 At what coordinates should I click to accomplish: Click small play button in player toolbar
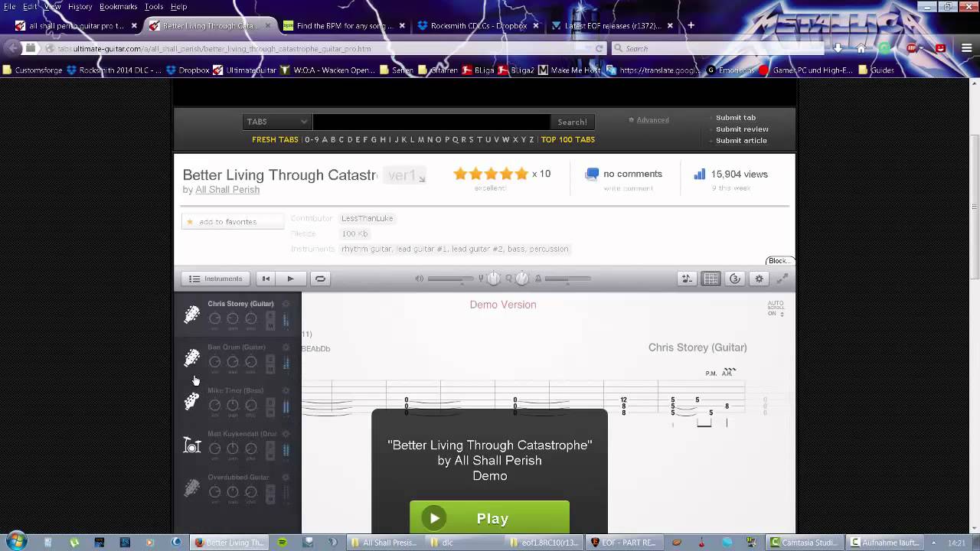point(290,279)
